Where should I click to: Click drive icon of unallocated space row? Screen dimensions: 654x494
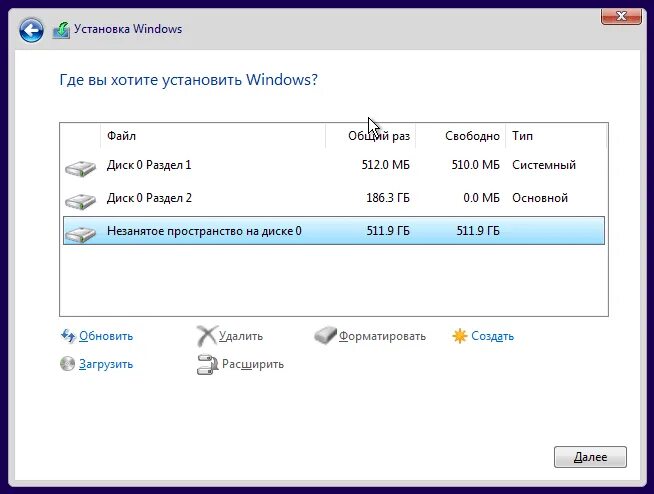pos(80,234)
